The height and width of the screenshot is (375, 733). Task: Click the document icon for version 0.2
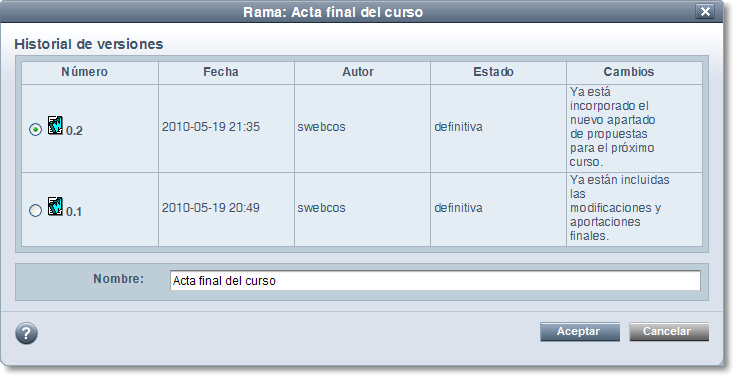click(x=55, y=125)
